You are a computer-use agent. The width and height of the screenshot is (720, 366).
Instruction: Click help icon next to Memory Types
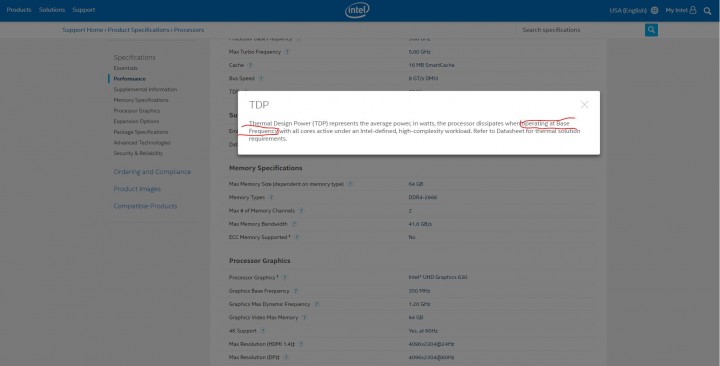(x=271, y=197)
